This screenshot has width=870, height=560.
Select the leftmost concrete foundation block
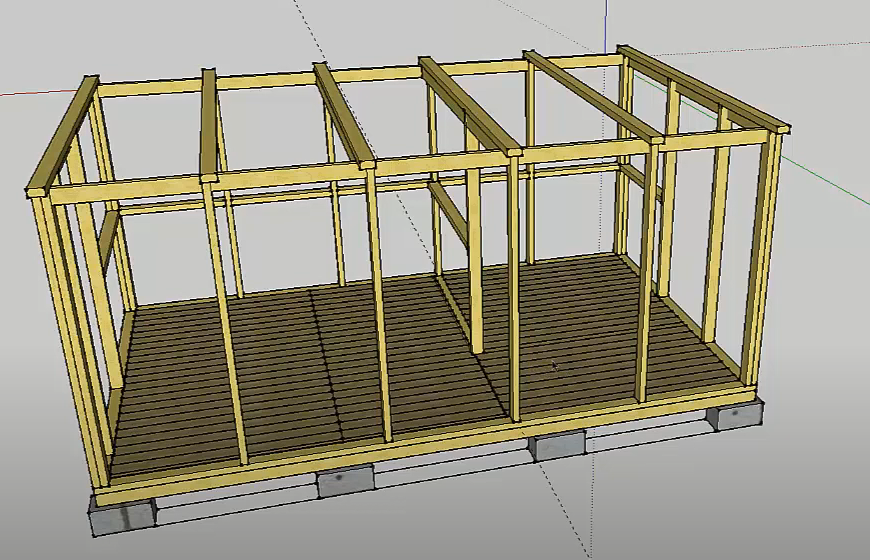point(123,516)
